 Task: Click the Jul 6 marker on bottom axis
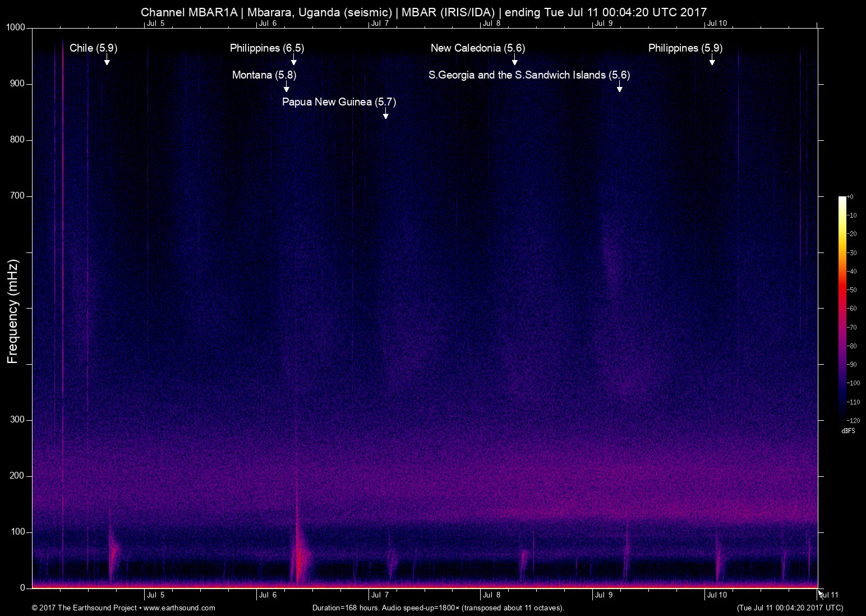click(268, 595)
